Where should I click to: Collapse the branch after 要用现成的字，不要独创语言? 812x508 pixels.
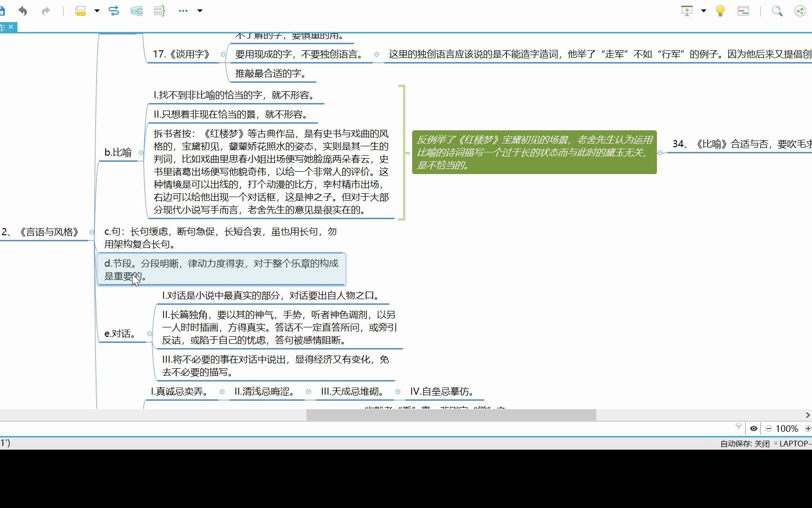point(376,55)
